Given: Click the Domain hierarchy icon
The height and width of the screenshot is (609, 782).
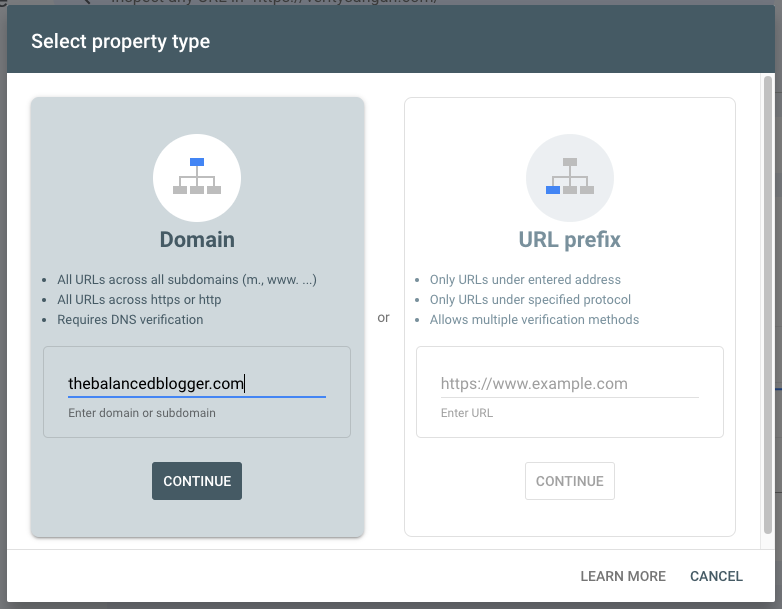Looking at the screenshot, I should click(x=197, y=177).
